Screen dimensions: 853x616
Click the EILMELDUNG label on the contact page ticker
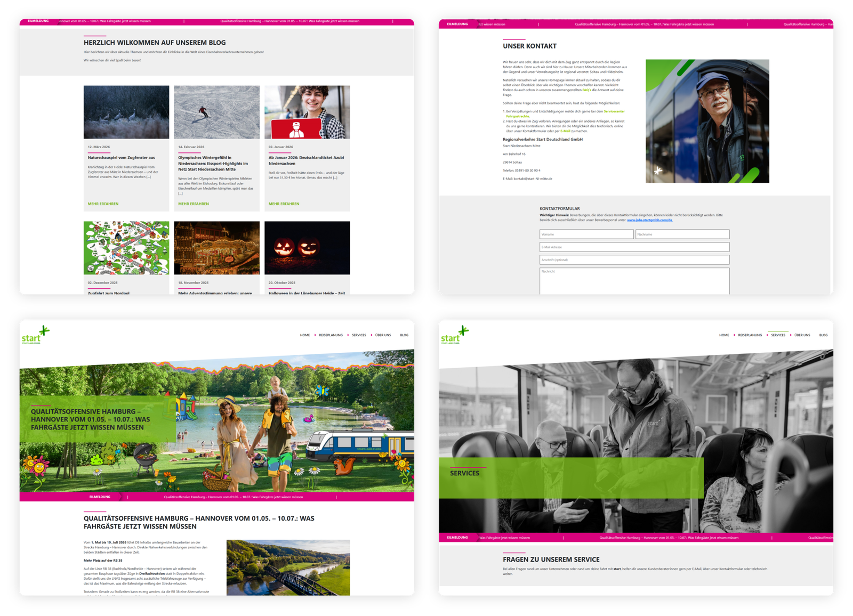coord(457,24)
